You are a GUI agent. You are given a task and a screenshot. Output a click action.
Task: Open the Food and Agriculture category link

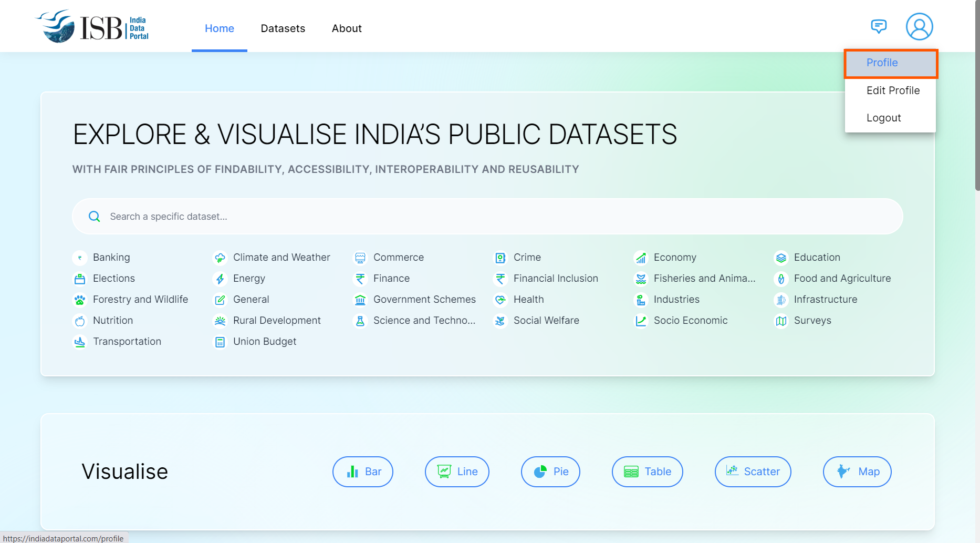pos(842,279)
